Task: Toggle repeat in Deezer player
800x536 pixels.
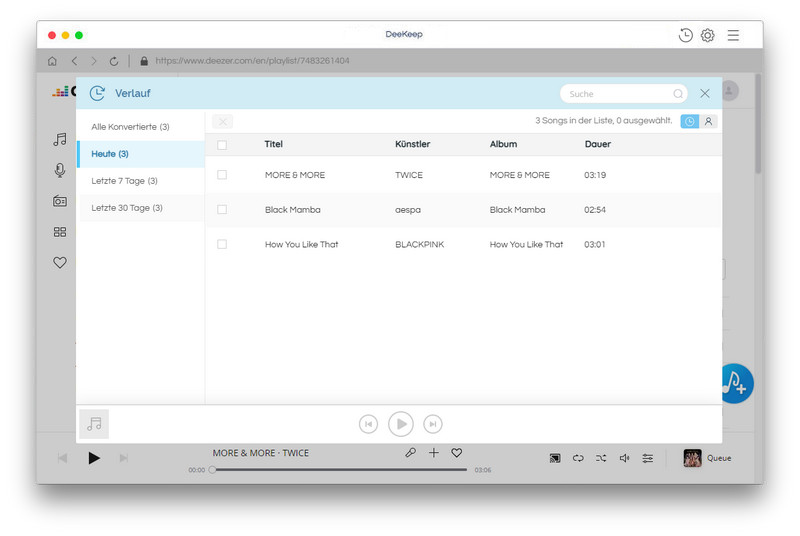Action: (578, 458)
